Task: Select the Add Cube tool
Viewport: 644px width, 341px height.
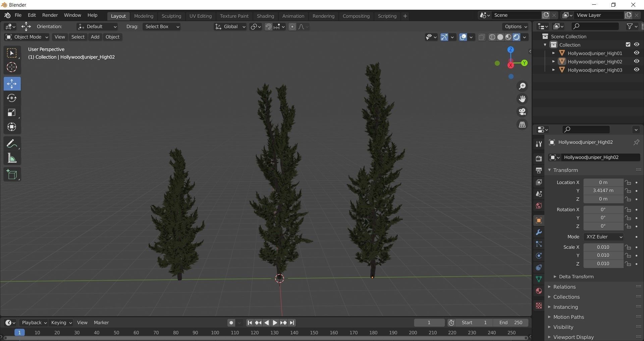Action: [12, 174]
